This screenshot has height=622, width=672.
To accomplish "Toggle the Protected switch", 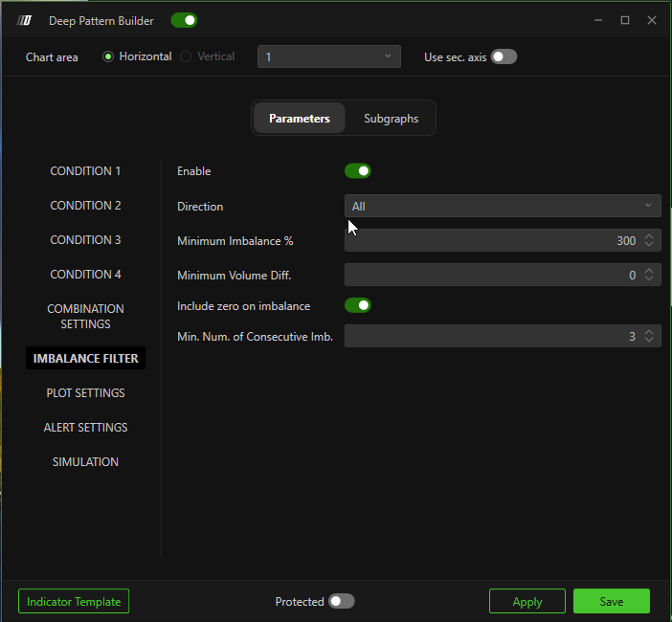I will click(x=341, y=601).
